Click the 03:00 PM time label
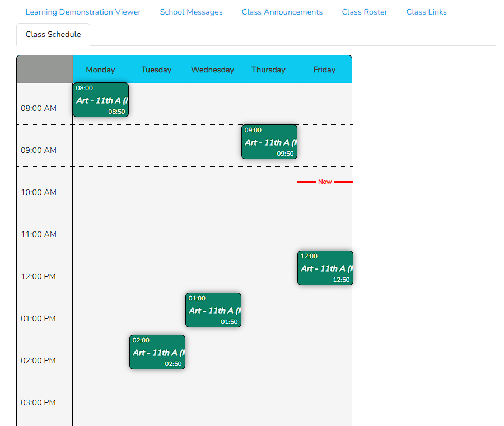504x426 pixels. click(38, 402)
